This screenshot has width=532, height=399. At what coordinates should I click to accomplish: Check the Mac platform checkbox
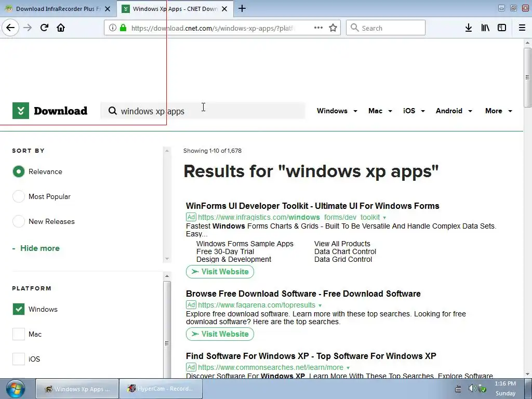click(x=19, y=334)
